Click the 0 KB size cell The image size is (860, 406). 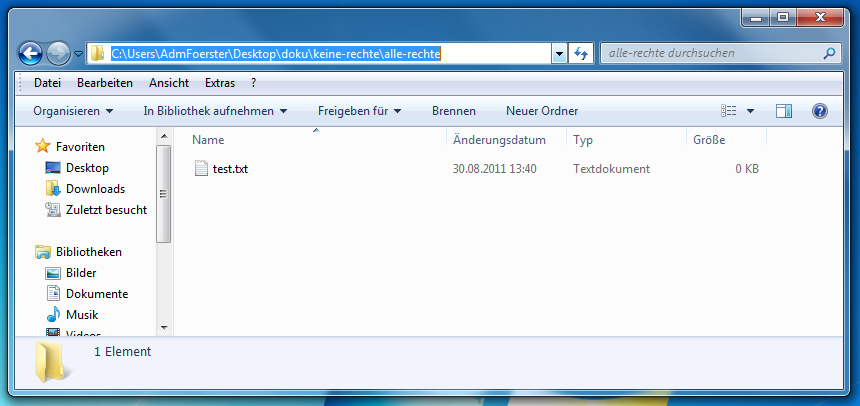pos(747,169)
